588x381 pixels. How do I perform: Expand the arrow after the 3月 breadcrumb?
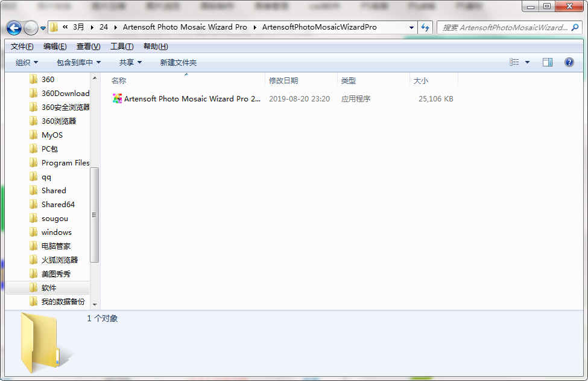click(x=92, y=27)
